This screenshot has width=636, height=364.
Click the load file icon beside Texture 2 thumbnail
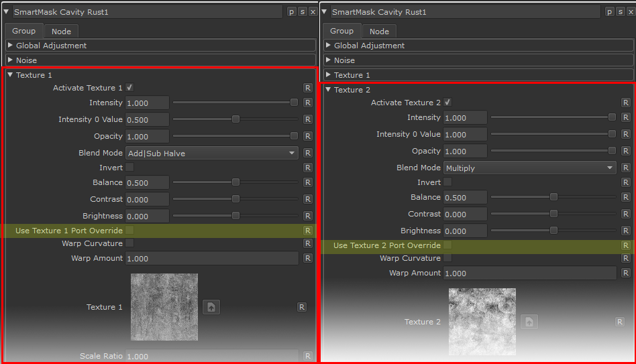pos(529,322)
